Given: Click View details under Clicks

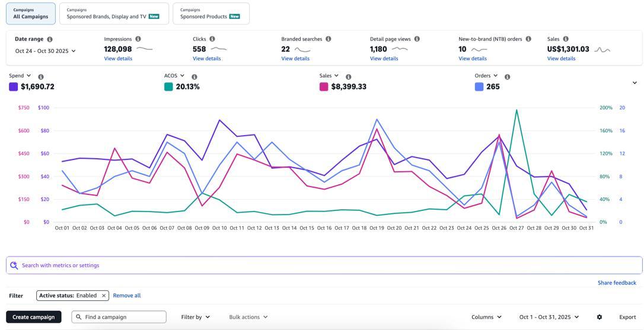Looking at the screenshot, I should click(206, 59).
